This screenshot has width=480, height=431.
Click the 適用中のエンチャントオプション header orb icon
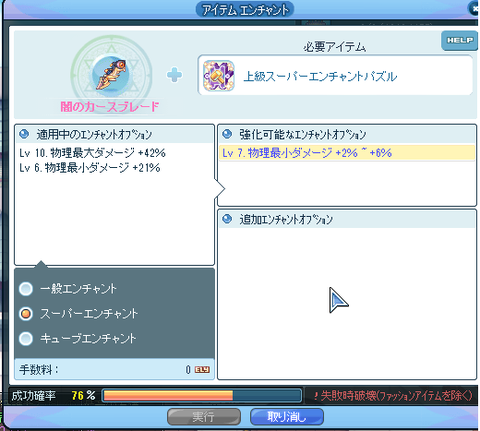click(24, 134)
